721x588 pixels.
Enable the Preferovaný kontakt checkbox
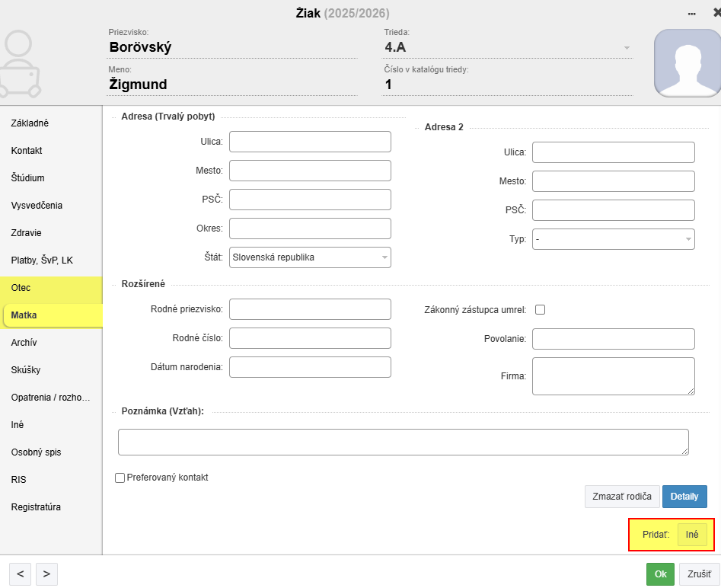tap(120, 478)
